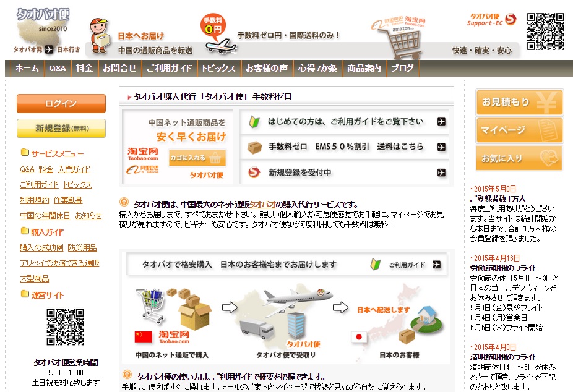Click the airplane 手数料0円 icon
Screen dimensions: 573x392
(217, 33)
